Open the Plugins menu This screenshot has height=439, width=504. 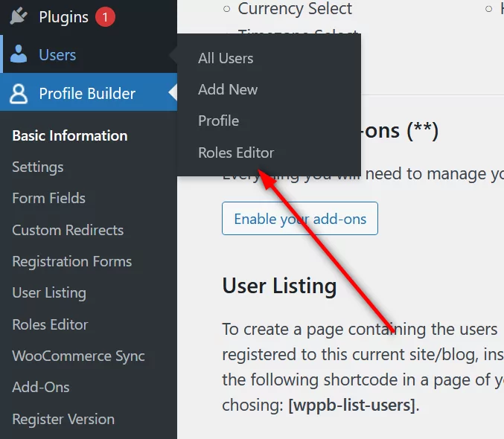[63, 17]
